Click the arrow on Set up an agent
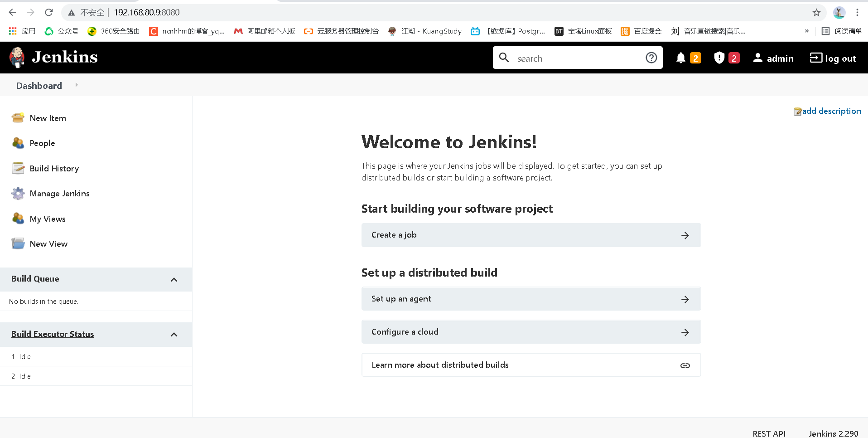The width and height of the screenshot is (868, 438). pyautogui.click(x=685, y=299)
